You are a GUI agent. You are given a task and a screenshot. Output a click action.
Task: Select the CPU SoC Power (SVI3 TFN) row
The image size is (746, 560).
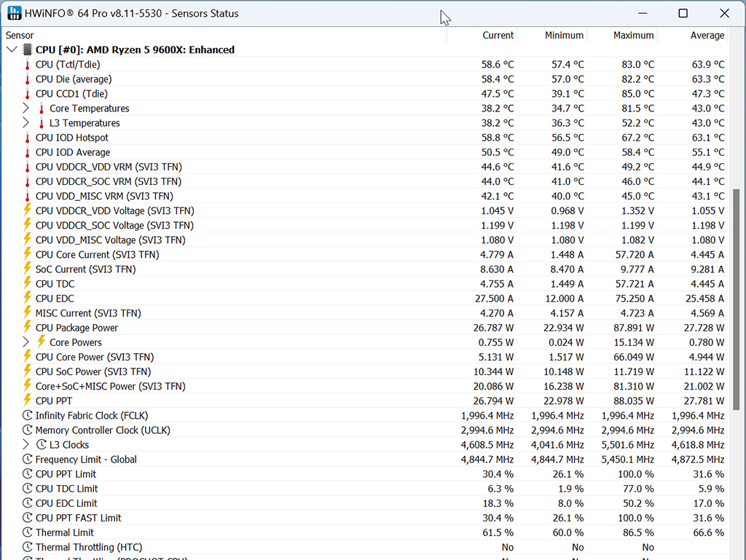tap(364, 371)
